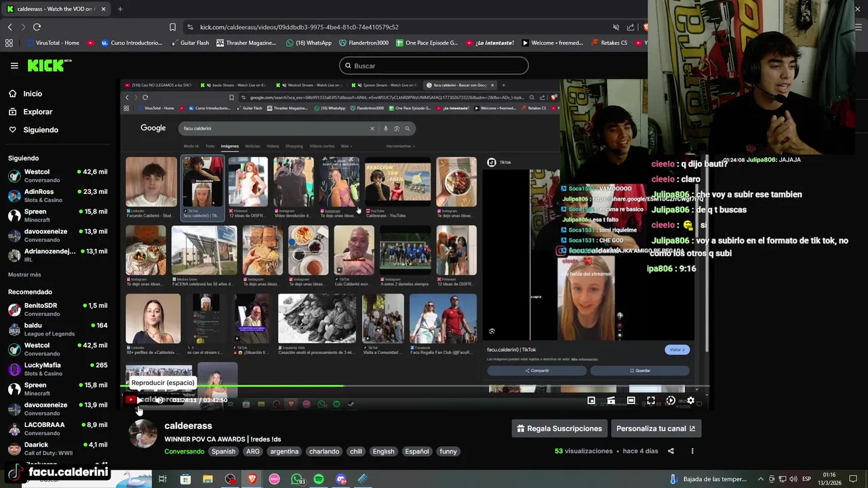This screenshot has width=868, height=488.
Task: Open LuckyMafia Slots & Casino channel
Action: [x=58, y=369]
